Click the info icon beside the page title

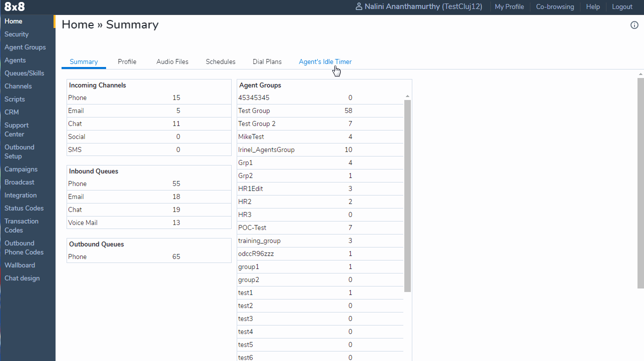click(x=634, y=25)
